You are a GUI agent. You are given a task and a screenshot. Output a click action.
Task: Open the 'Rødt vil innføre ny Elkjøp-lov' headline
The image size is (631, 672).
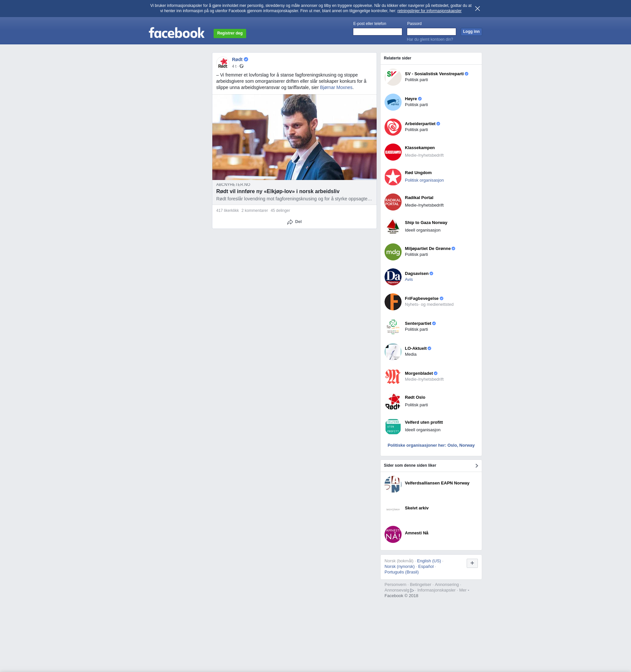278,191
